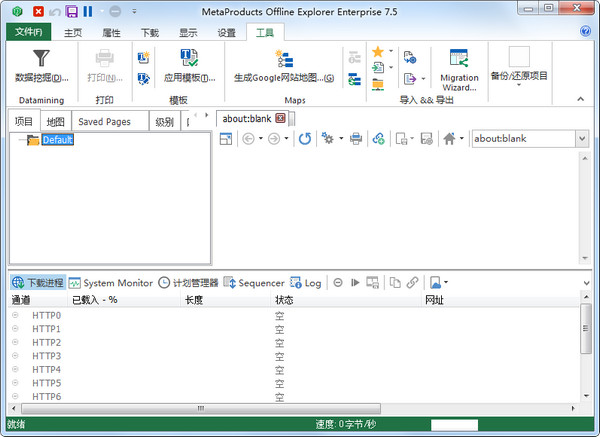
Task: Create a new template with the top small template icon
Action: (143, 58)
